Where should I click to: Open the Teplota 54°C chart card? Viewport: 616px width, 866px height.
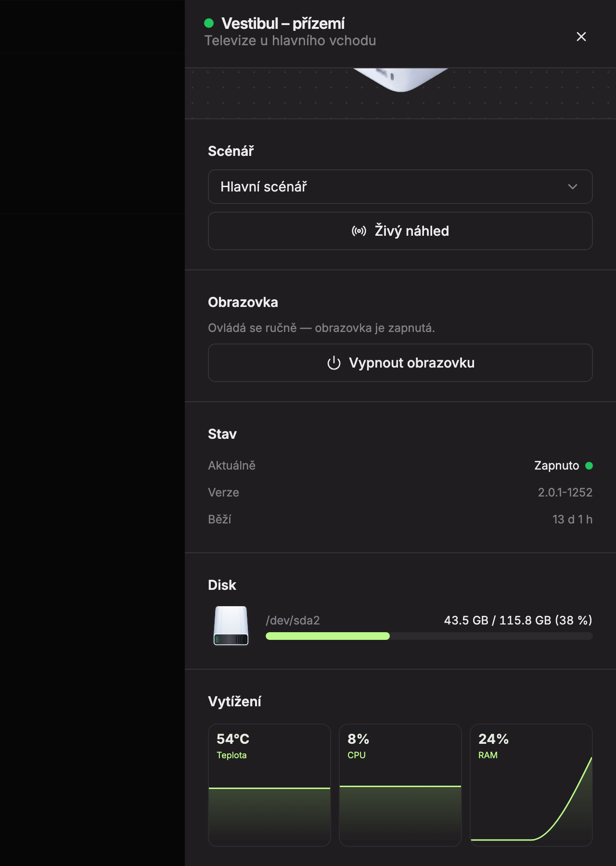pyautogui.click(x=269, y=785)
